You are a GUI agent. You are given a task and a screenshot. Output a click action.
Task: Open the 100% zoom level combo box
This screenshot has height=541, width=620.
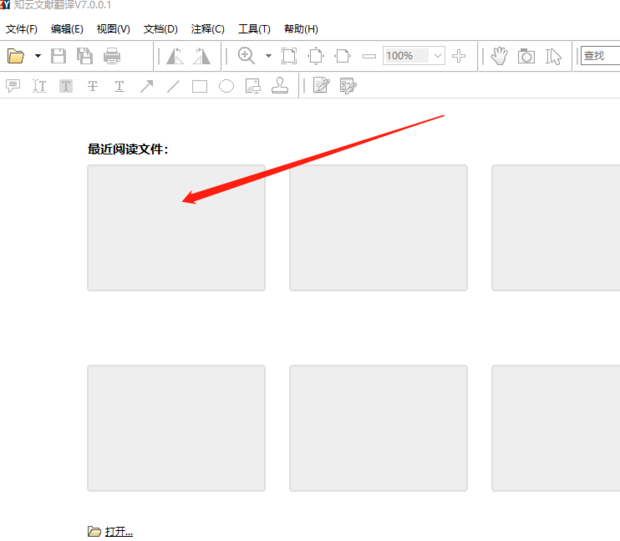[x=414, y=56]
